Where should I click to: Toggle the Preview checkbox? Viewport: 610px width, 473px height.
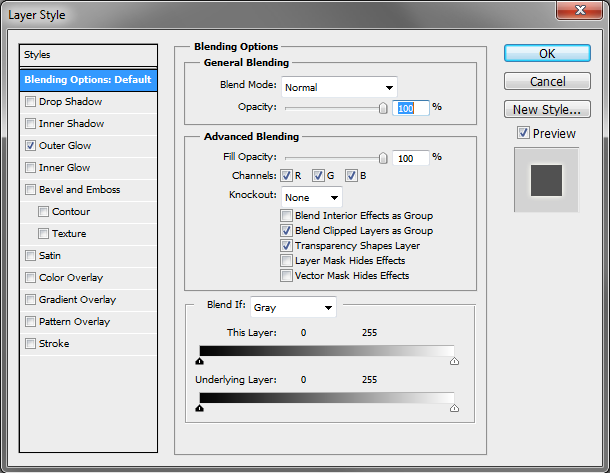[523, 133]
